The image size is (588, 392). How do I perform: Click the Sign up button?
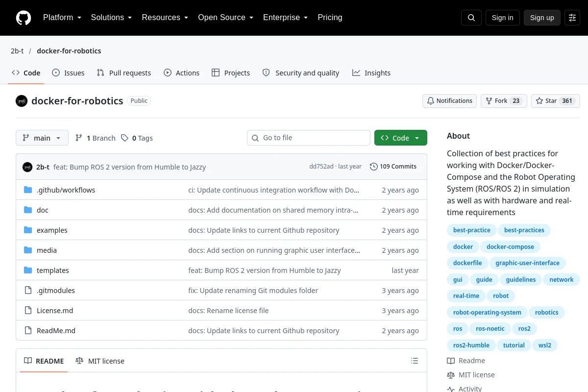click(x=542, y=18)
